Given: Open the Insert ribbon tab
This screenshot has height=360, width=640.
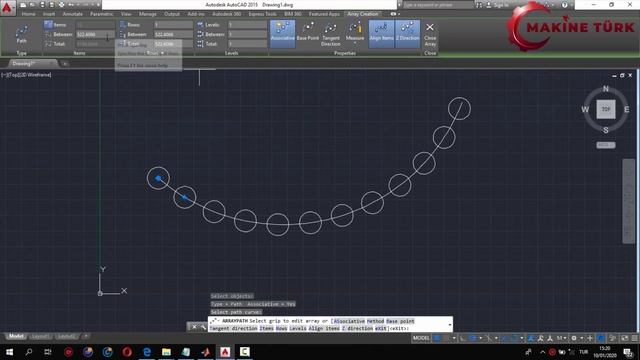Looking at the screenshot, I should (49, 14).
